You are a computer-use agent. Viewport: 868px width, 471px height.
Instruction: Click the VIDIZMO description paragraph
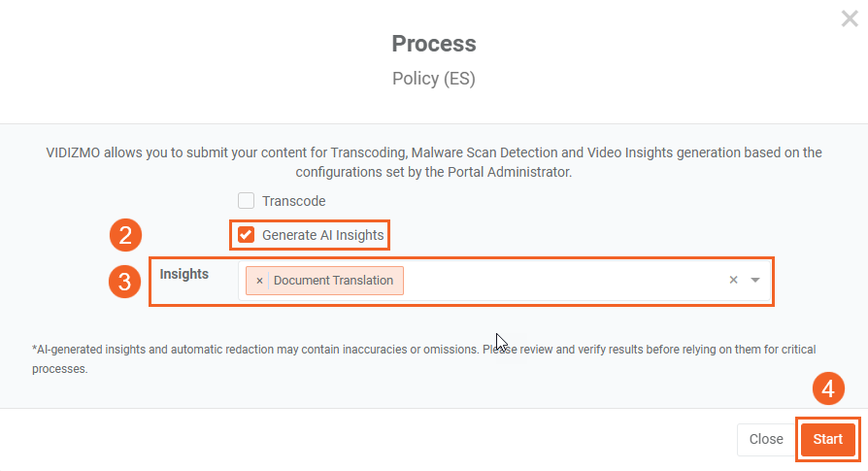point(434,162)
